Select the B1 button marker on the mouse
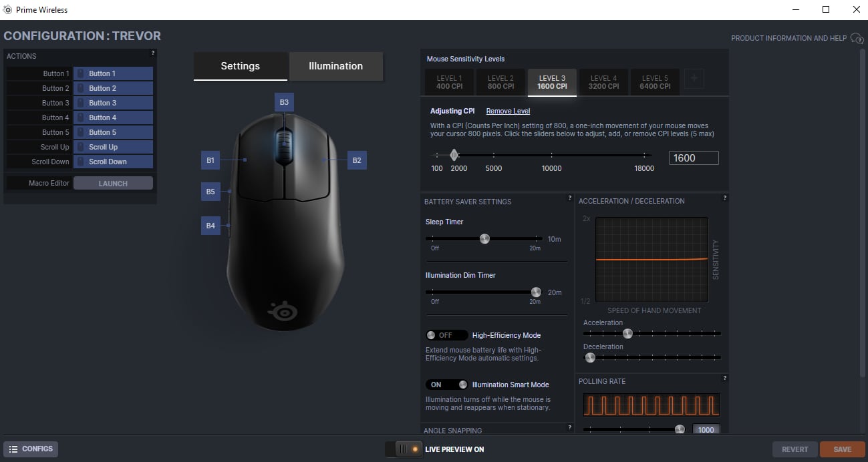868x462 pixels. tap(210, 160)
